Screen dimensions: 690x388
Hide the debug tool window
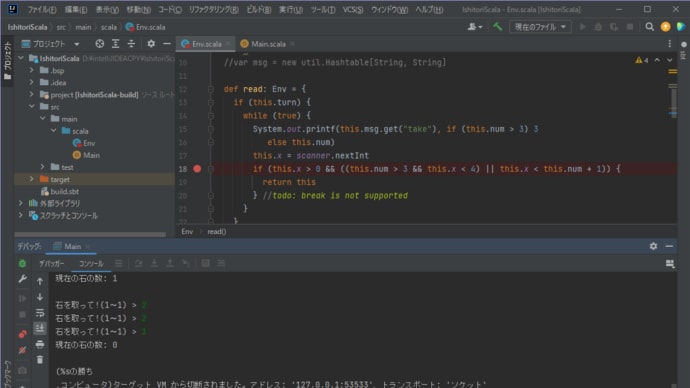669,246
